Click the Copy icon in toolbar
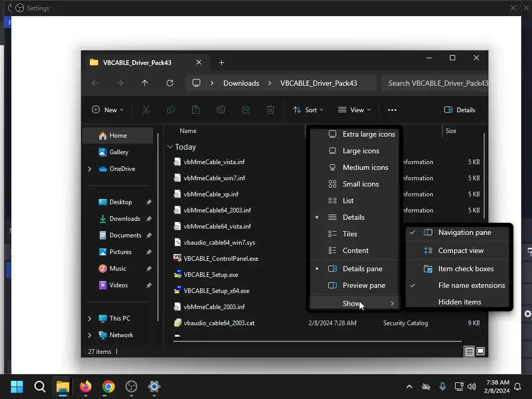 [170, 110]
